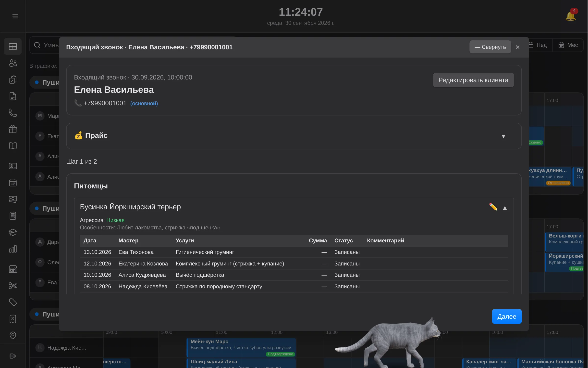Open the percent receipt icon in sidebar
Screen dimensions: 588x368
click(x=13, y=319)
